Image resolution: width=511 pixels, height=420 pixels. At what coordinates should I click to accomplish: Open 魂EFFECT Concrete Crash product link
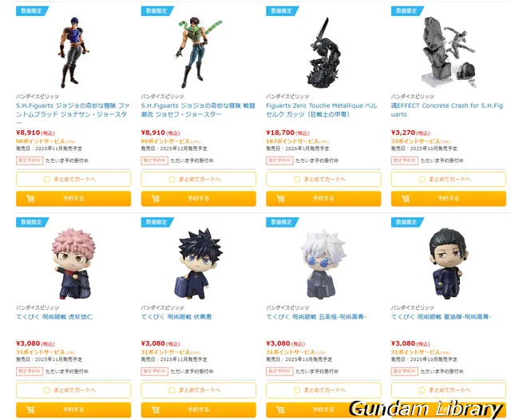click(447, 110)
